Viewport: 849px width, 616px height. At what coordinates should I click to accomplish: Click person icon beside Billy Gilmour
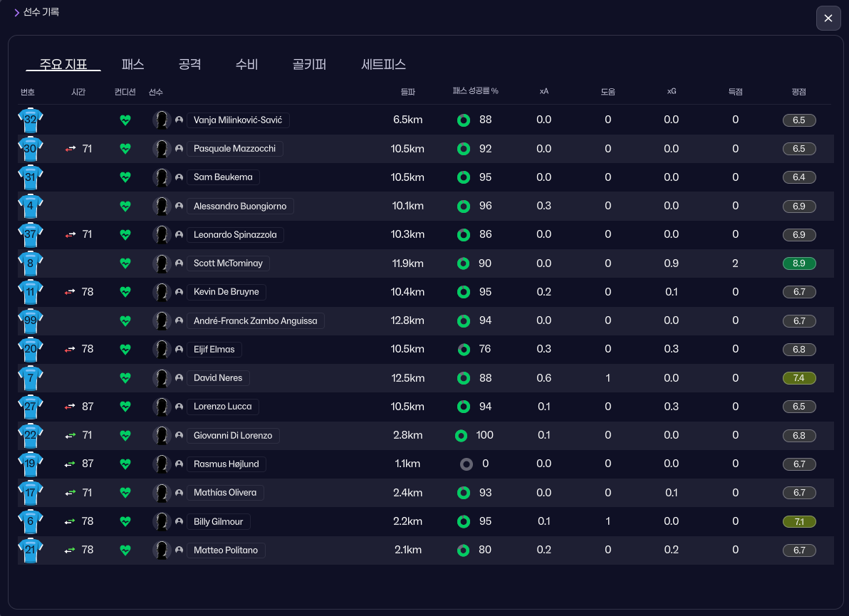pyautogui.click(x=179, y=521)
